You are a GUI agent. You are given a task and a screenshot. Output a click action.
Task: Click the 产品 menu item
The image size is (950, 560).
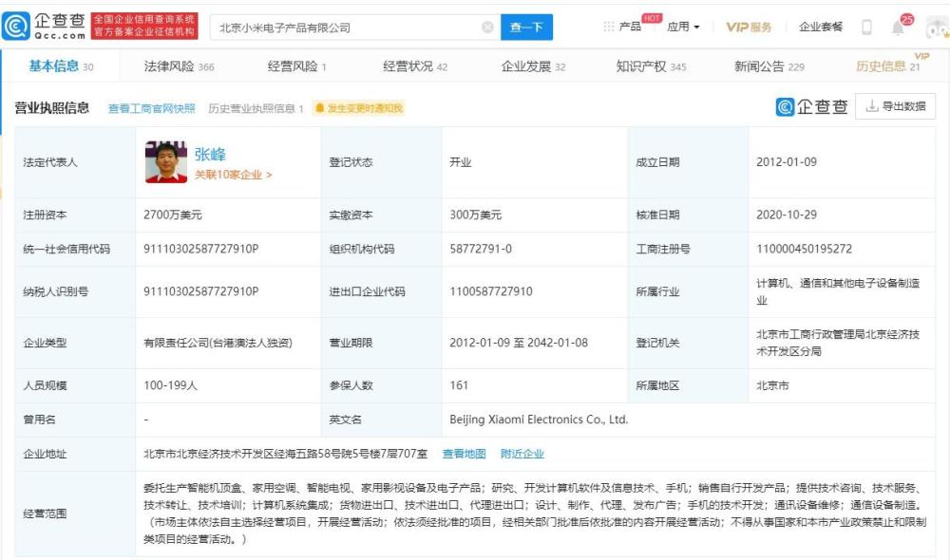pos(630,27)
